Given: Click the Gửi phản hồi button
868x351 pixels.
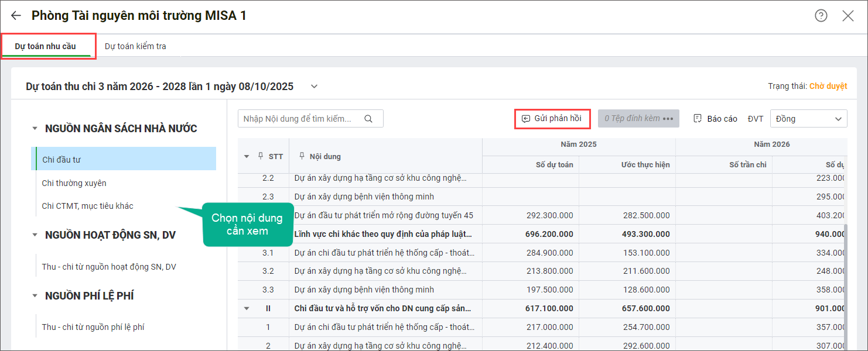Looking at the screenshot, I should pos(552,119).
